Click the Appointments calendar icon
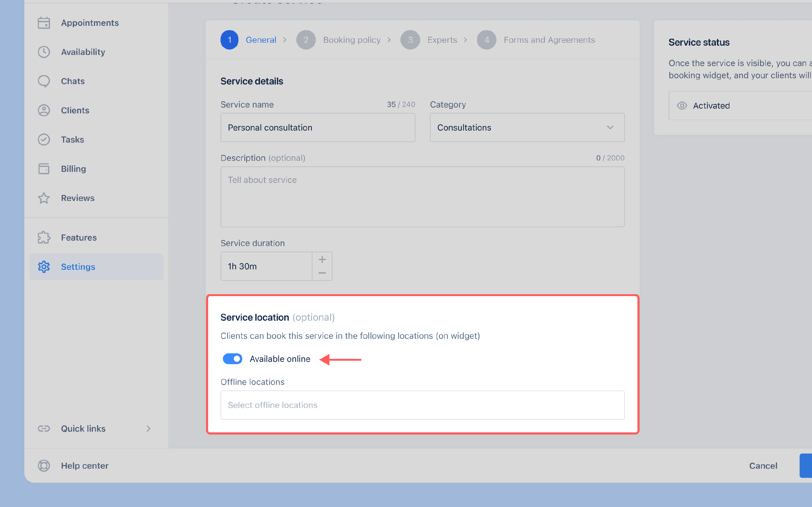This screenshot has width=812, height=507. [44, 23]
